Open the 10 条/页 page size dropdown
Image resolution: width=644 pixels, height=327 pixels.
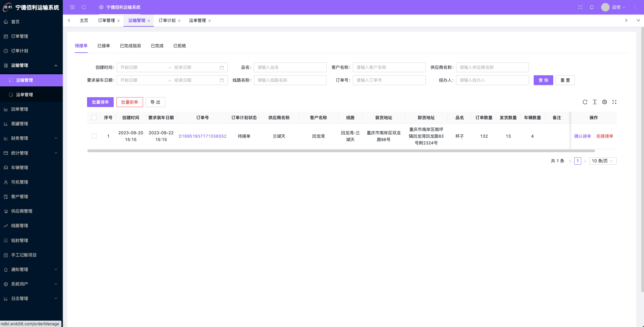tap(603, 161)
